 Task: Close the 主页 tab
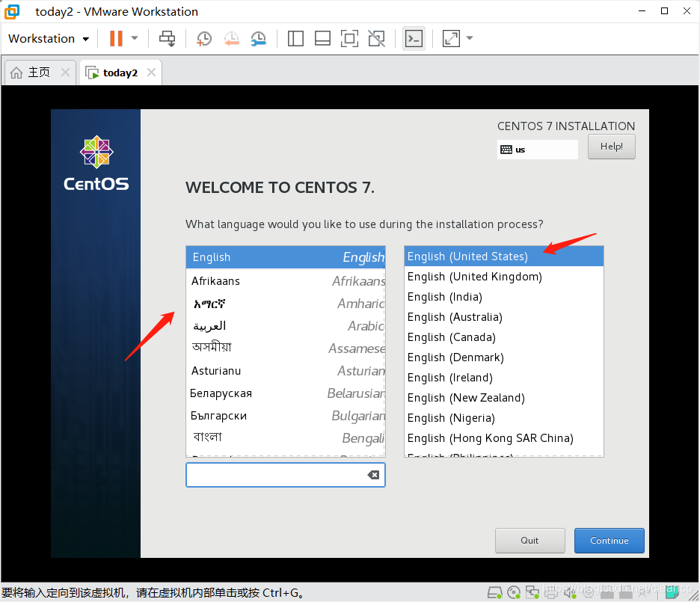click(x=65, y=73)
